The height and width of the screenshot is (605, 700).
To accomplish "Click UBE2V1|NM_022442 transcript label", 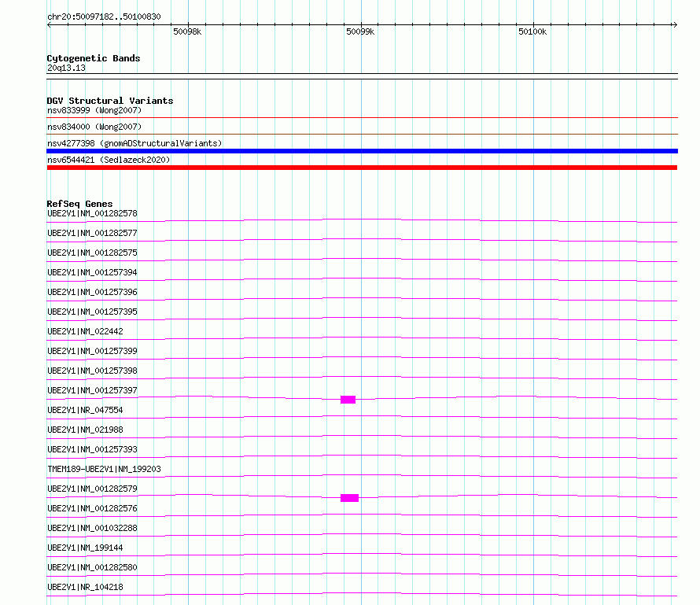I will pos(85,331).
